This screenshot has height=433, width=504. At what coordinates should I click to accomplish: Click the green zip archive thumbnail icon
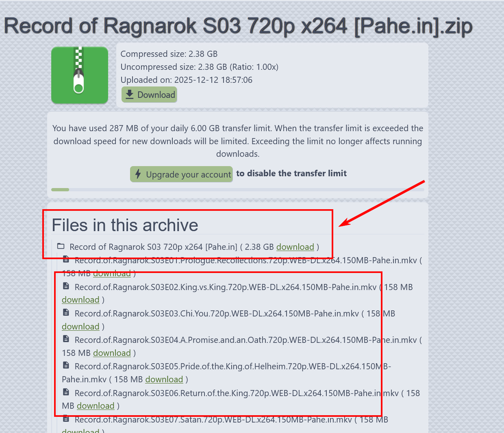pos(80,75)
